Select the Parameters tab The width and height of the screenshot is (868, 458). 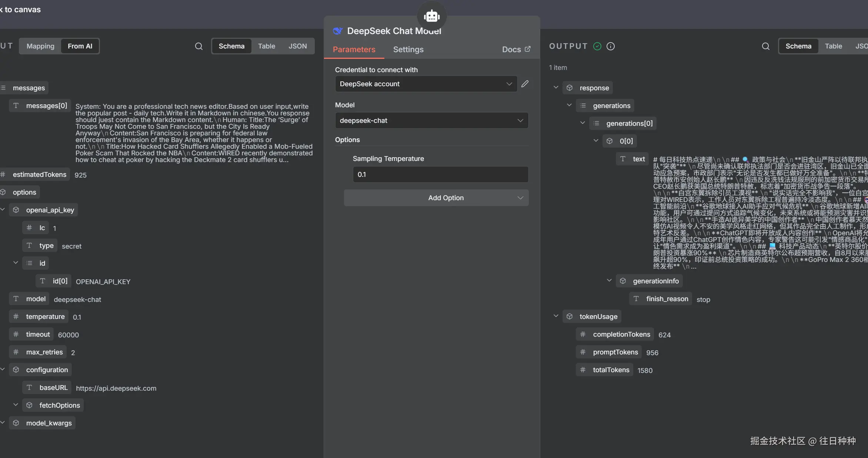pyautogui.click(x=354, y=50)
